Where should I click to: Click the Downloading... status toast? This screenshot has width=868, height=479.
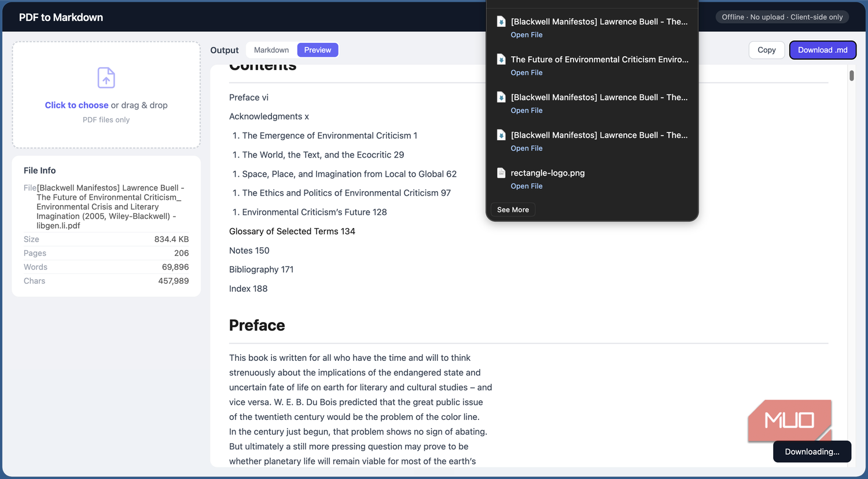pos(812,452)
